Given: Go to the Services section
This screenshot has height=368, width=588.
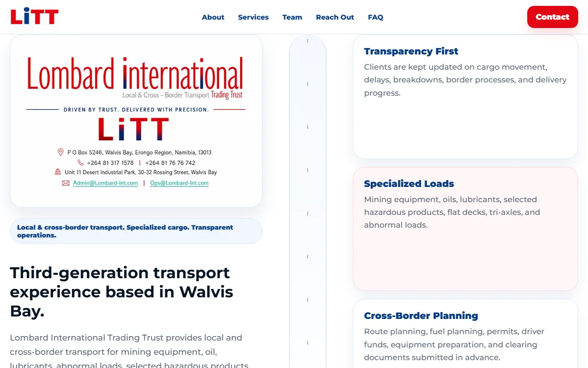Looking at the screenshot, I should [253, 17].
